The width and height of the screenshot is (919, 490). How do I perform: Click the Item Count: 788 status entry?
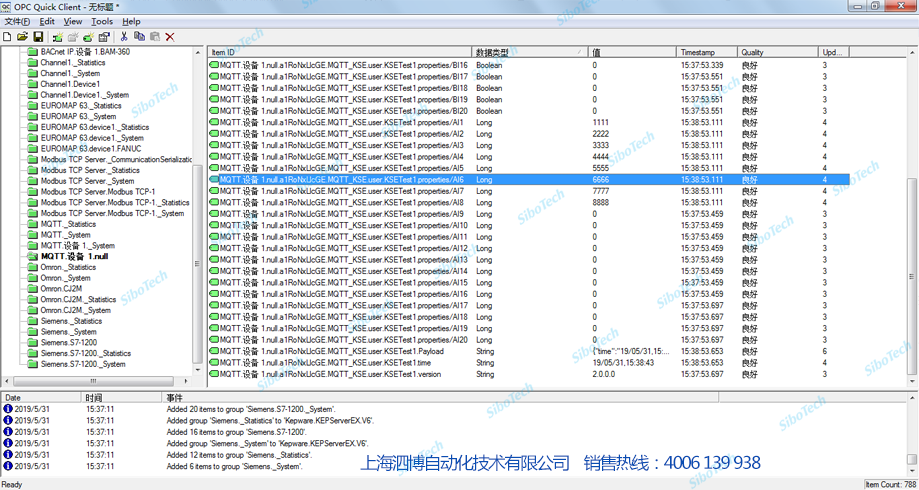coord(891,484)
